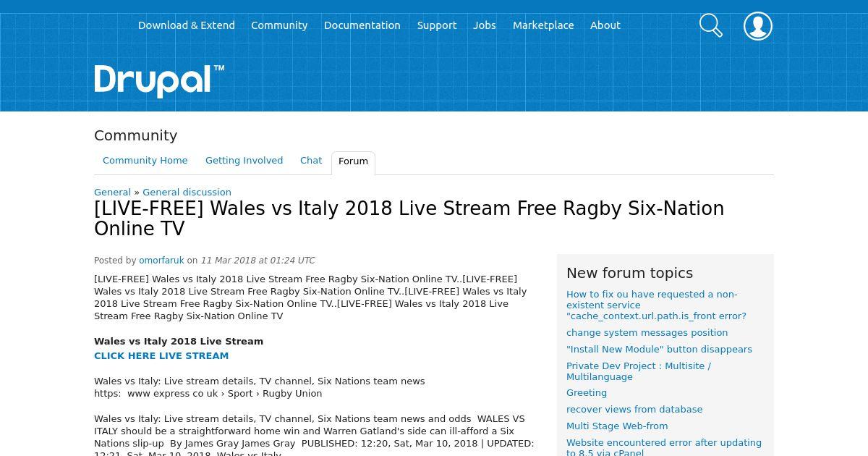Click the 'New forum topics' heading
Screen dimensions: 868x456
629,273
